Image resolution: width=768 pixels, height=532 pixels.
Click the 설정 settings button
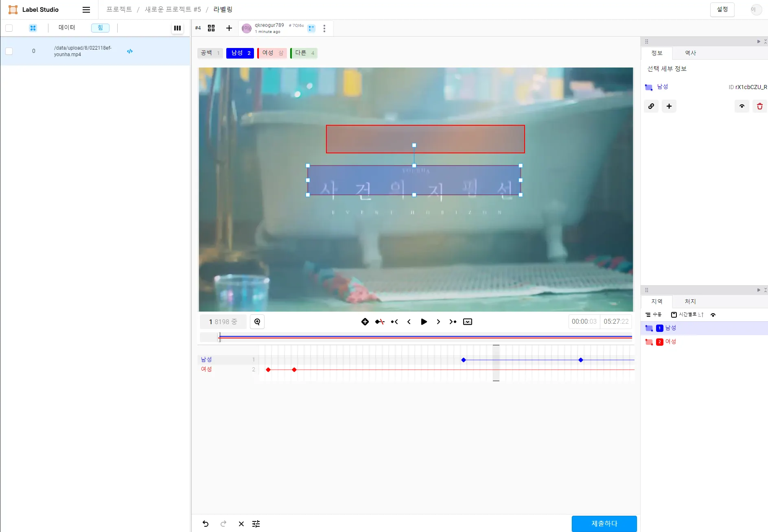click(x=722, y=10)
